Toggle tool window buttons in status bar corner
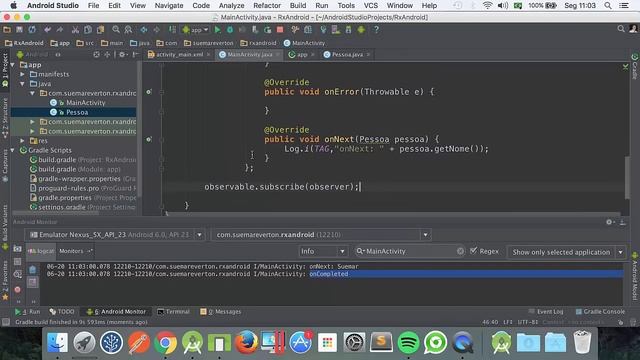 point(6,322)
